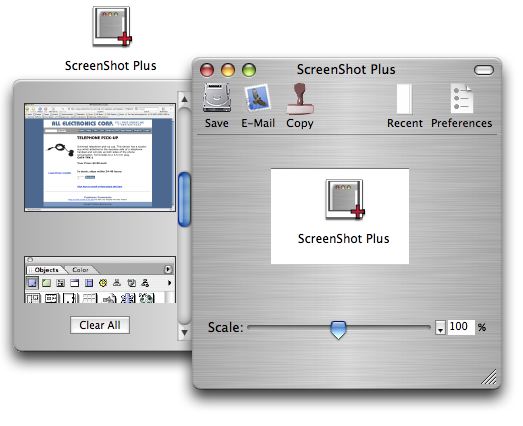Click the window resize grip corner
Image resolution: width=523 pixels, height=426 pixels.
point(489,377)
